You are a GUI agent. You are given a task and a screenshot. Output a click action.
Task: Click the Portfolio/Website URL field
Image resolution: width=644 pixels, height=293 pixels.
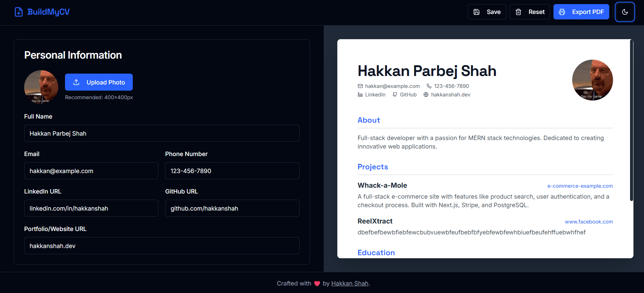click(162, 246)
